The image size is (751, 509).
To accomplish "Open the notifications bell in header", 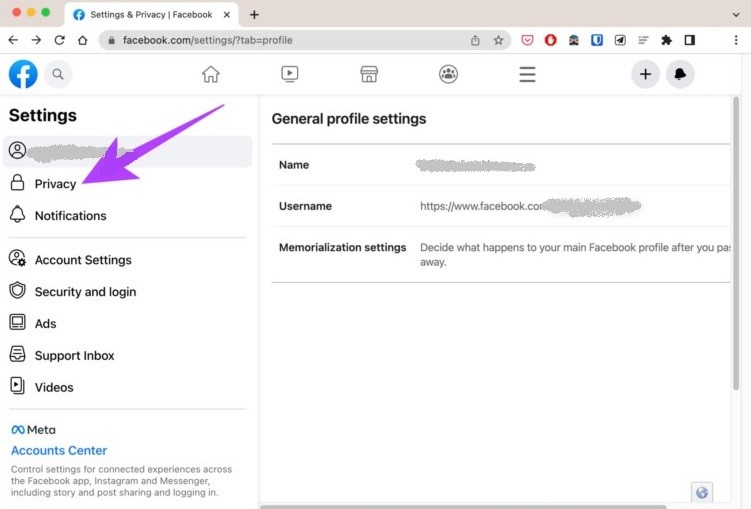I will click(680, 74).
